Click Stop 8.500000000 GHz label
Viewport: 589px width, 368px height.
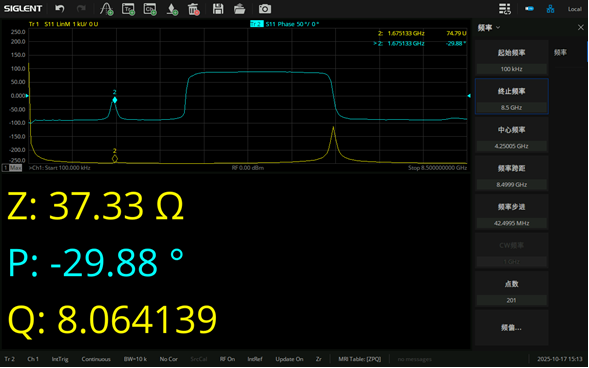[437, 168]
